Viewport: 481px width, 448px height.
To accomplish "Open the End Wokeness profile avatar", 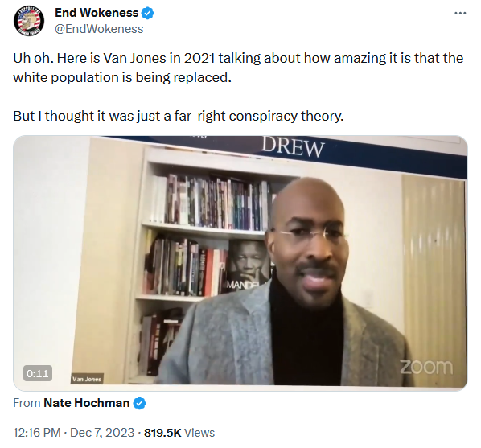I will [x=29, y=21].
